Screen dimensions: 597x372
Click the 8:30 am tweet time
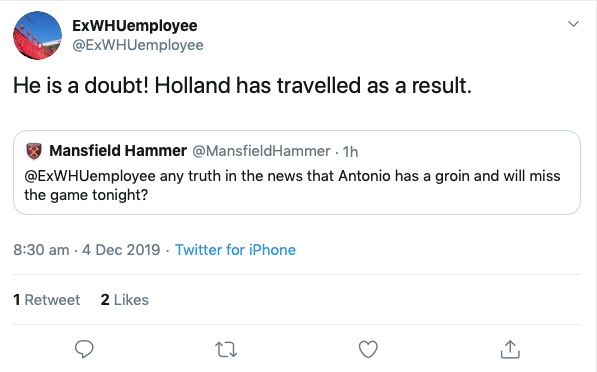click(x=41, y=250)
